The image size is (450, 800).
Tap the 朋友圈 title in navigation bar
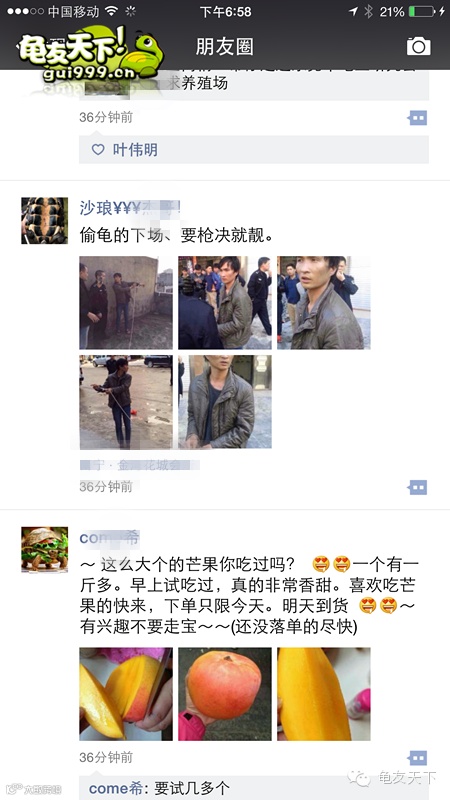pos(224,46)
